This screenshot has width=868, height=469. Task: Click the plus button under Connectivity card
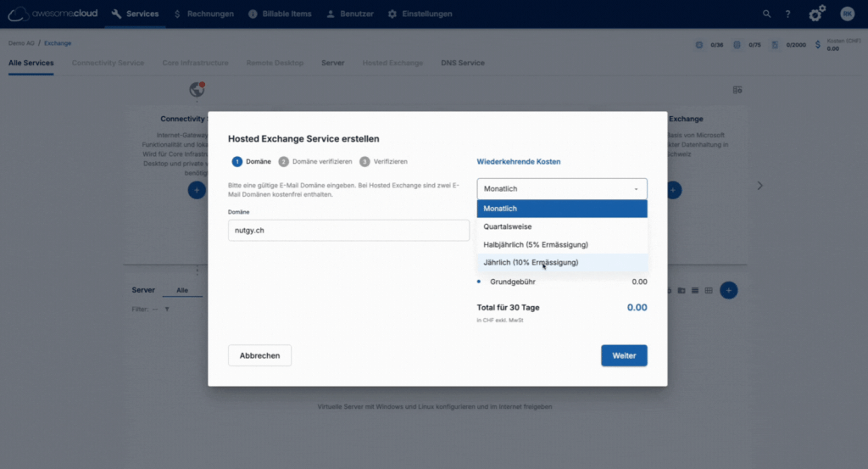[197, 190]
